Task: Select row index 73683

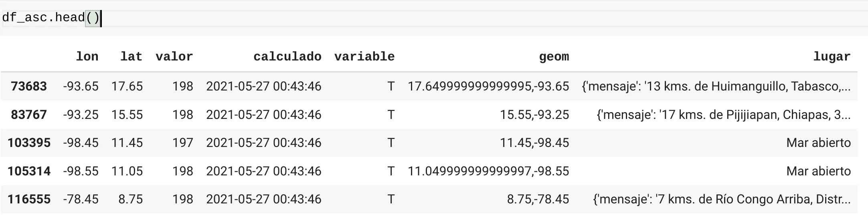Action: point(29,86)
